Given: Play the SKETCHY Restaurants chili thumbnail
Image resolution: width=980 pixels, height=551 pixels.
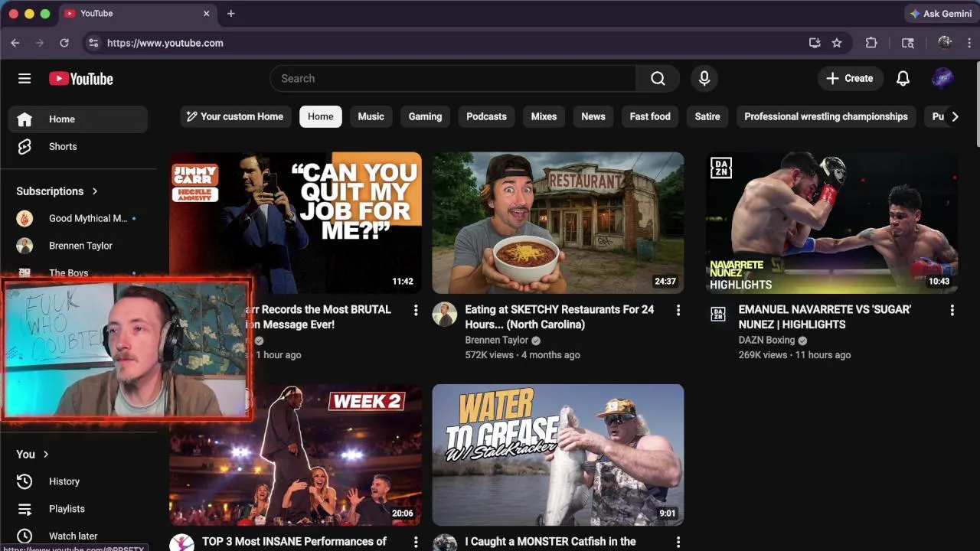Looking at the screenshot, I should [558, 223].
